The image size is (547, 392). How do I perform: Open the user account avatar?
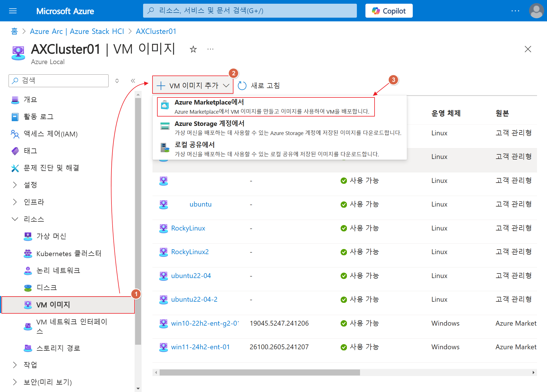(x=536, y=11)
